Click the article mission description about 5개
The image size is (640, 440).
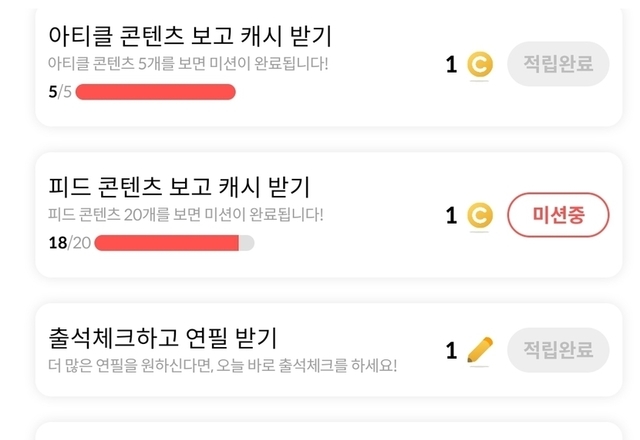coord(188,63)
